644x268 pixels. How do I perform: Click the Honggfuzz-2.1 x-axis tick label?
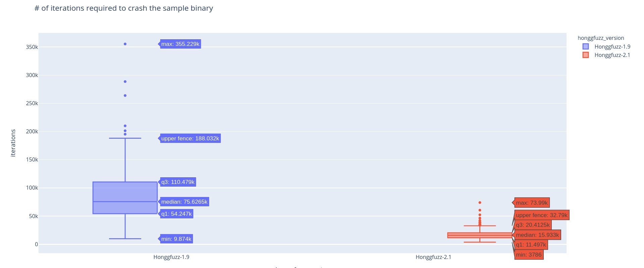[433, 257]
